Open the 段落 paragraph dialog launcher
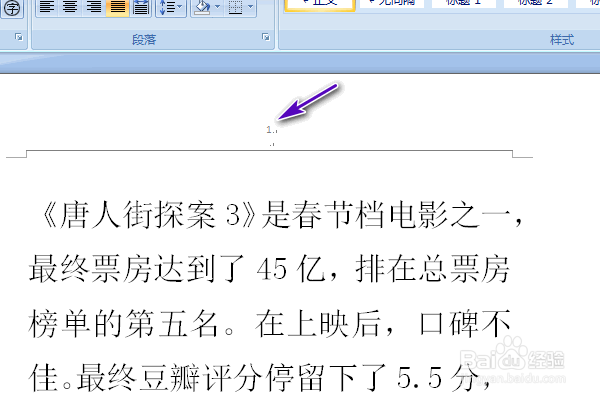Image resolution: width=600 pixels, height=400 pixels. pyautogui.click(x=266, y=37)
